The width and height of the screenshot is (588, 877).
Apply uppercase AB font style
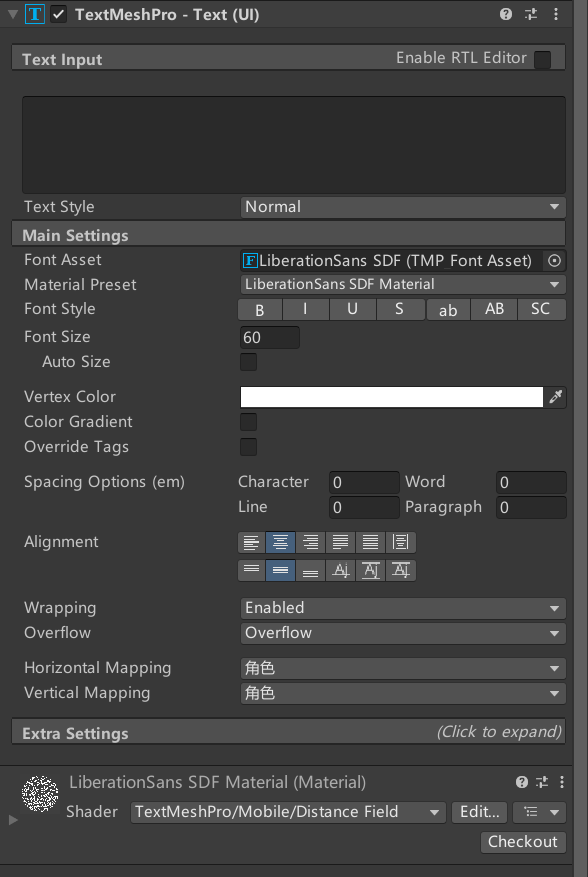(x=493, y=310)
